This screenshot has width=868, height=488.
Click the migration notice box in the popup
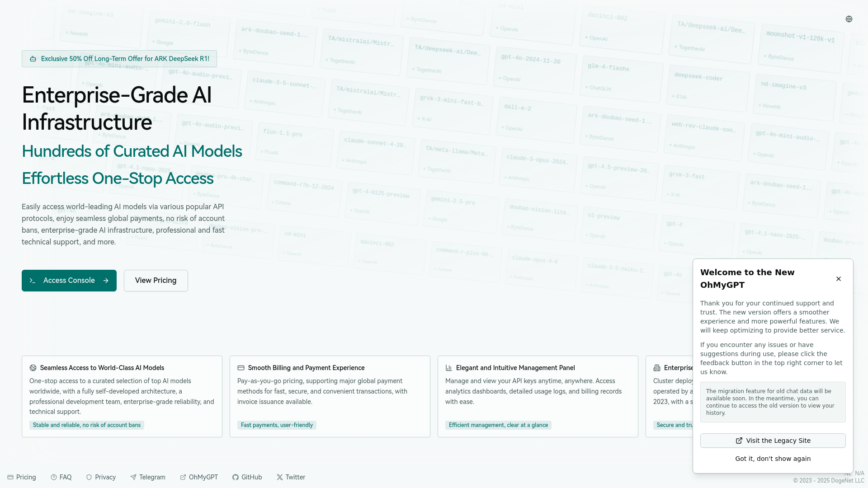click(773, 402)
